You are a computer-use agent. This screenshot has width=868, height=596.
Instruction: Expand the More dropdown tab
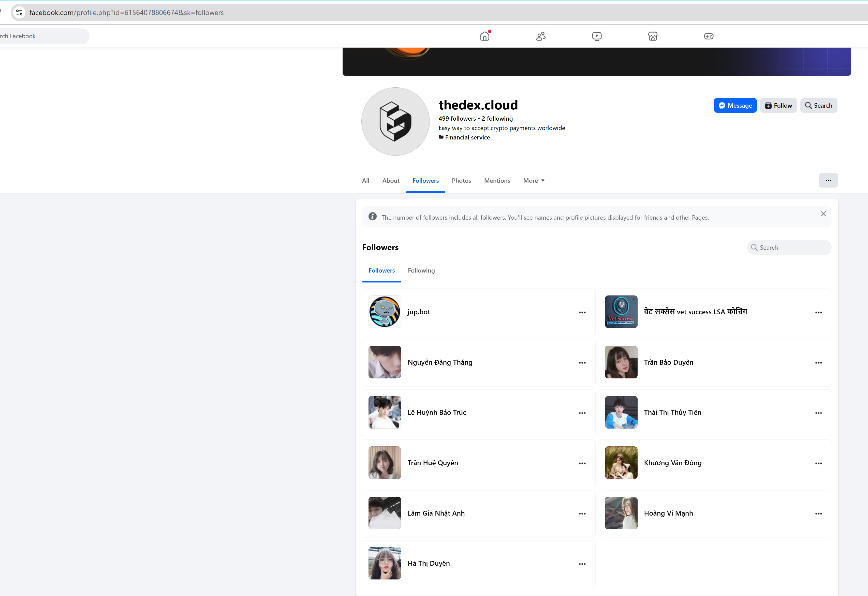click(533, 181)
